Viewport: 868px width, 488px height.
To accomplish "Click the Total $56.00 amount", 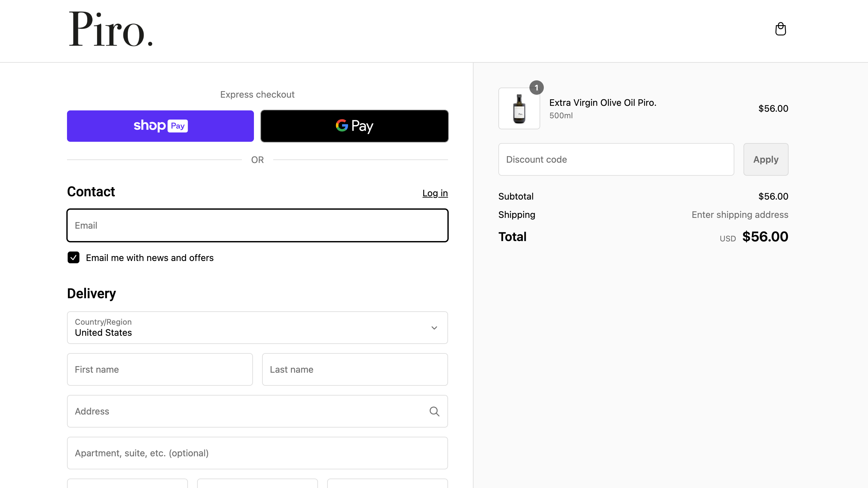I will point(765,237).
